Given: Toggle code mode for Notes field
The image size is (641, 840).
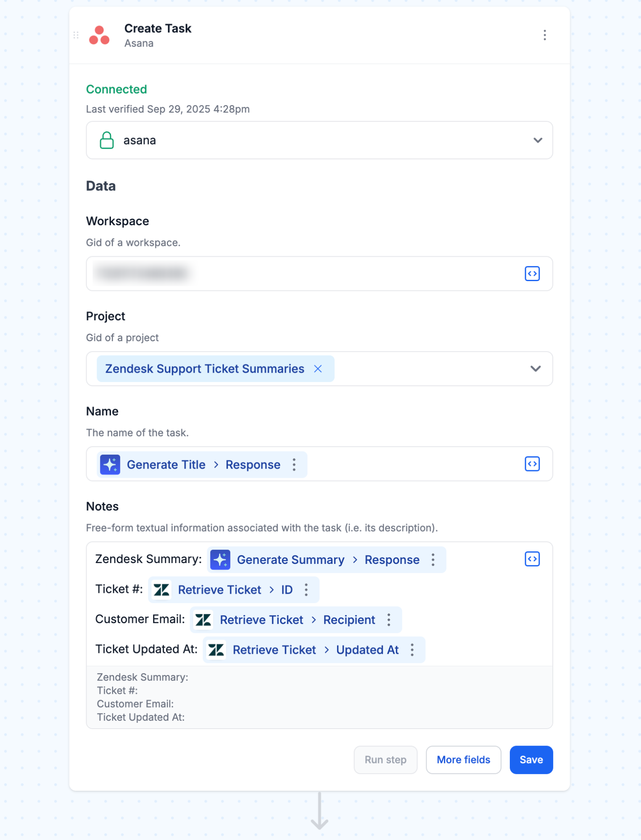Looking at the screenshot, I should [x=532, y=559].
